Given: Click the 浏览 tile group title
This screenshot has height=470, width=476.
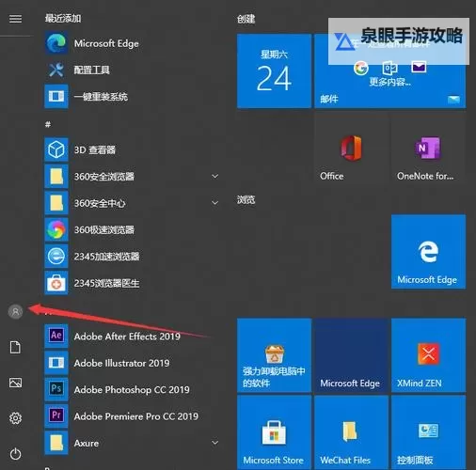Looking at the screenshot, I should coord(246,199).
